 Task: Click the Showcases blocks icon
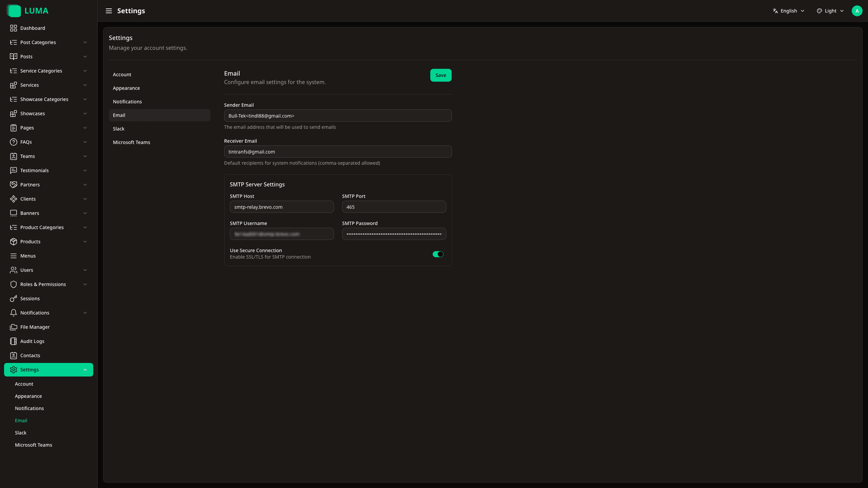pyautogui.click(x=14, y=114)
